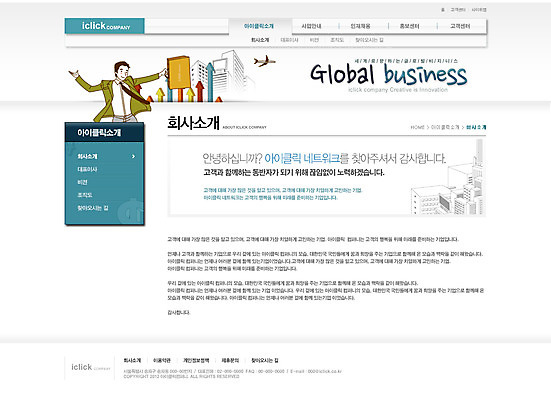Click the iclick COMPANY header logo

coord(105,26)
